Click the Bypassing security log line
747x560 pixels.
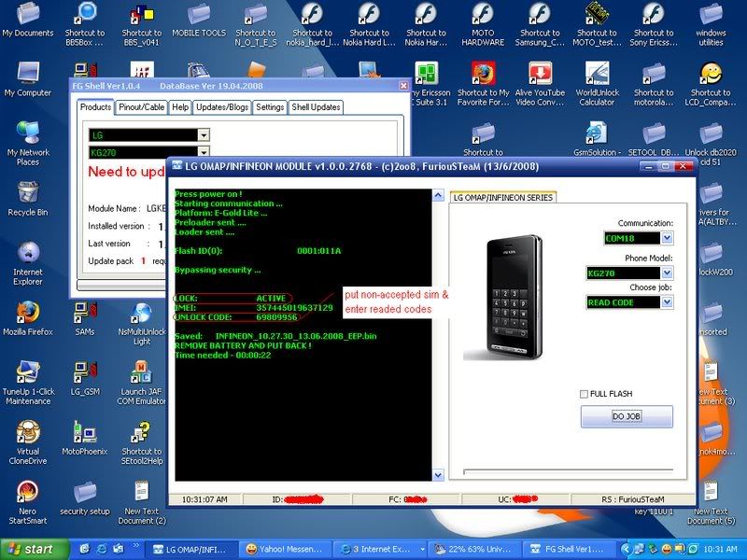point(218,270)
